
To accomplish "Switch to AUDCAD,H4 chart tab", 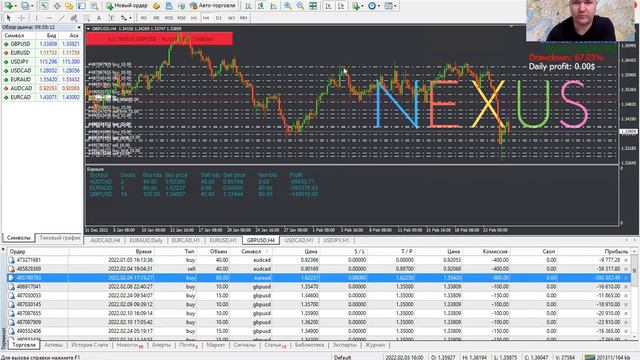I will [x=105, y=240].
